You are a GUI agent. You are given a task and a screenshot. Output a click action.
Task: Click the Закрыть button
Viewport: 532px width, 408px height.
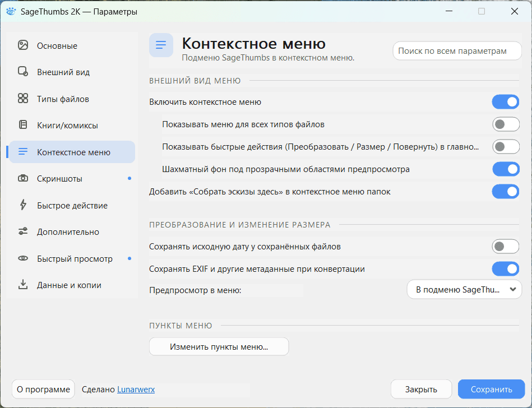(x=421, y=390)
